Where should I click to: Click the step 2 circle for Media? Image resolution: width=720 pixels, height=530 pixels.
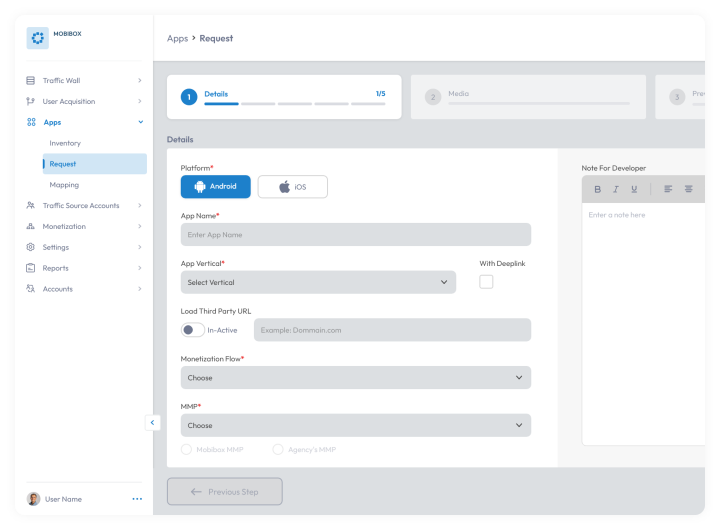pyautogui.click(x=433, y=97)
